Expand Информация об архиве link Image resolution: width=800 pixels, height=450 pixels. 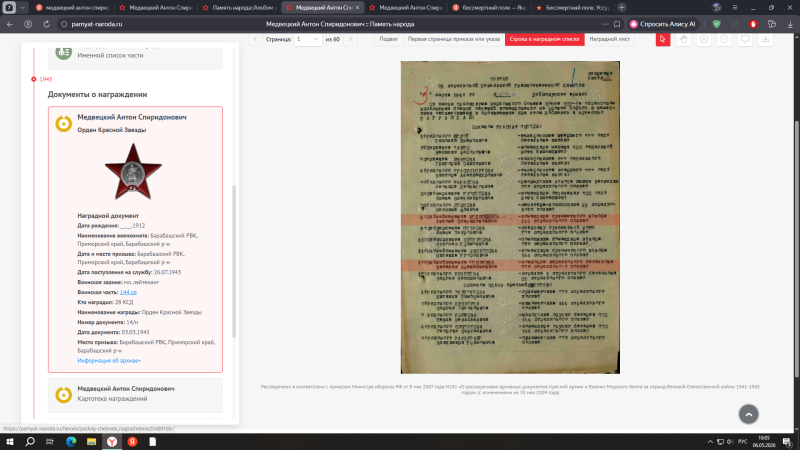tap(109, 361)
